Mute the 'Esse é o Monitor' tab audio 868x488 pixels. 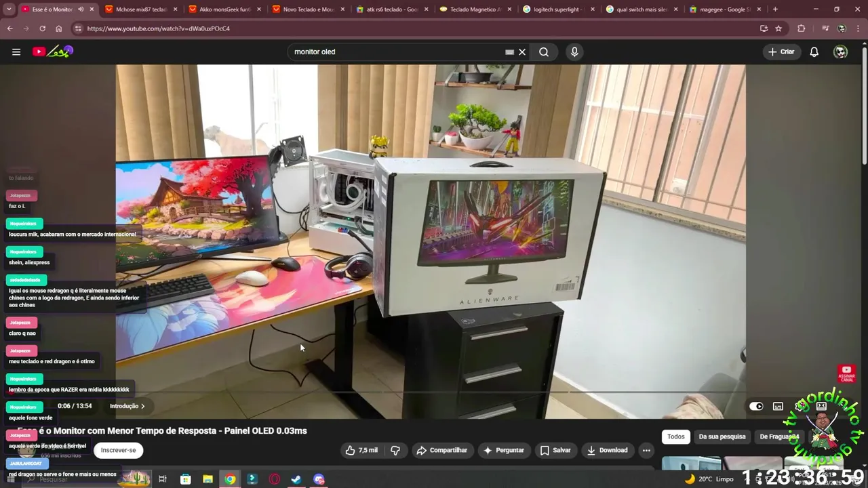tap(81, 9)
